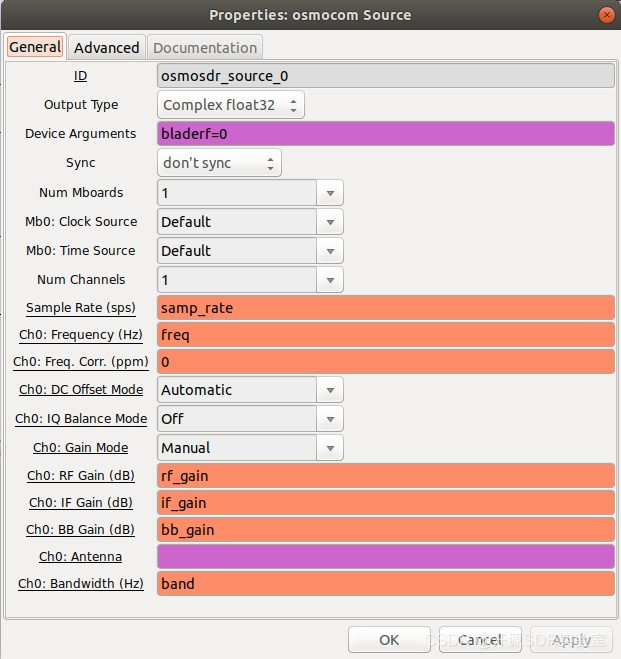Edit the Ch0: IF Gain if_gain field

[x=386, y=503]
